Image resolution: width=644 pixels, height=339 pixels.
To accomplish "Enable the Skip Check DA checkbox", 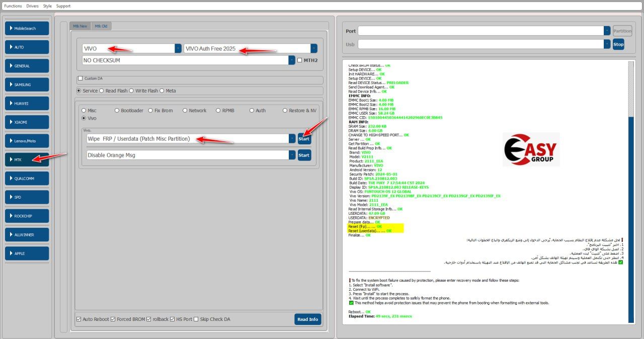I will point(196,319).
